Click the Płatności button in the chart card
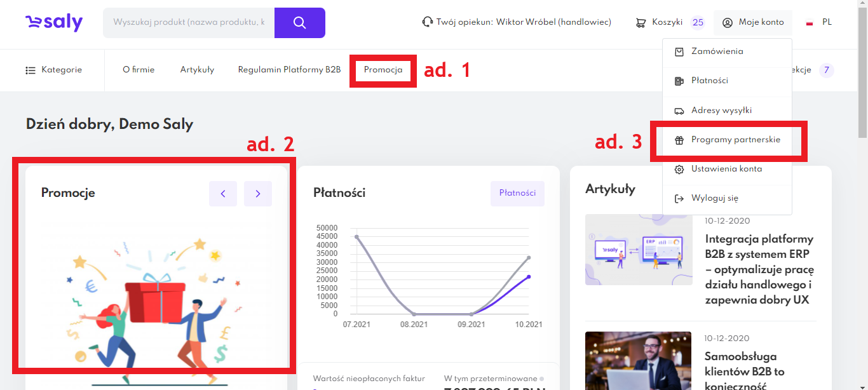Image resolution: width=868 pixels, height=390 pixels. [x=517, y=193]
